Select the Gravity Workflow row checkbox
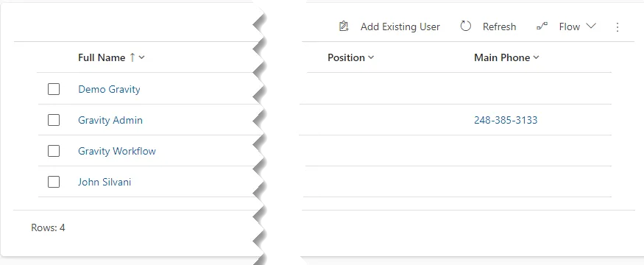This screenshot has width=644, height=265. tap(54, 151)
